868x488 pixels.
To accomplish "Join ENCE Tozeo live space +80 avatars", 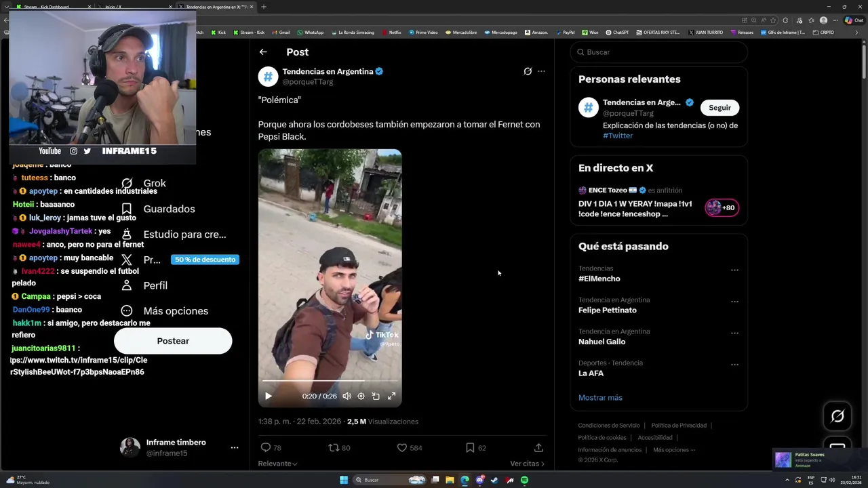I will tap(722, 207).
